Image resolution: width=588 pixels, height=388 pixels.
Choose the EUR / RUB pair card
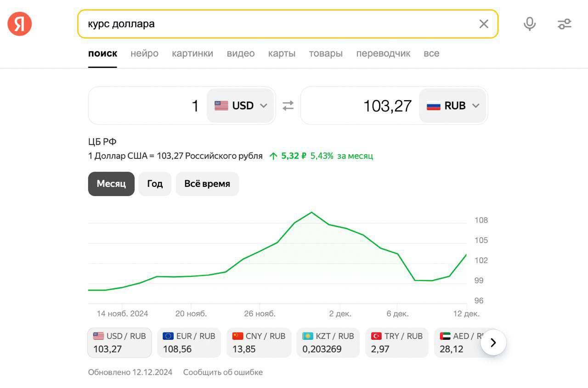[x=189, y=343]
